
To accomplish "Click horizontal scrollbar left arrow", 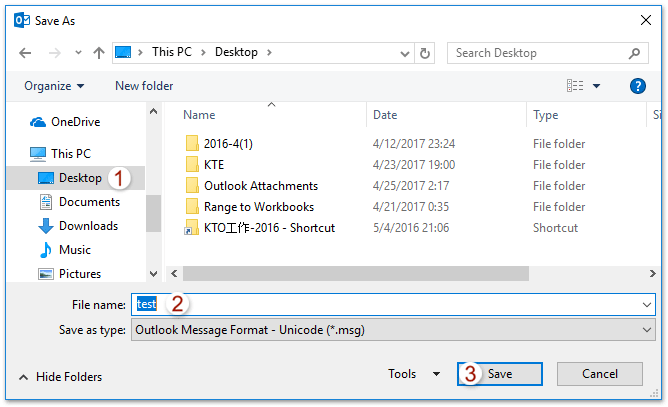I will coord(174,274).
